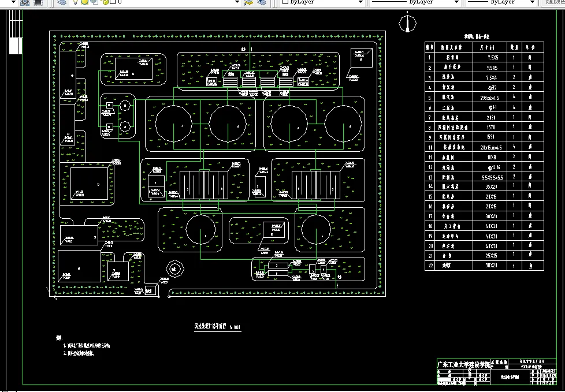
Task: Open the ByLayer linetype dropdown
Action: pos(456,2)
